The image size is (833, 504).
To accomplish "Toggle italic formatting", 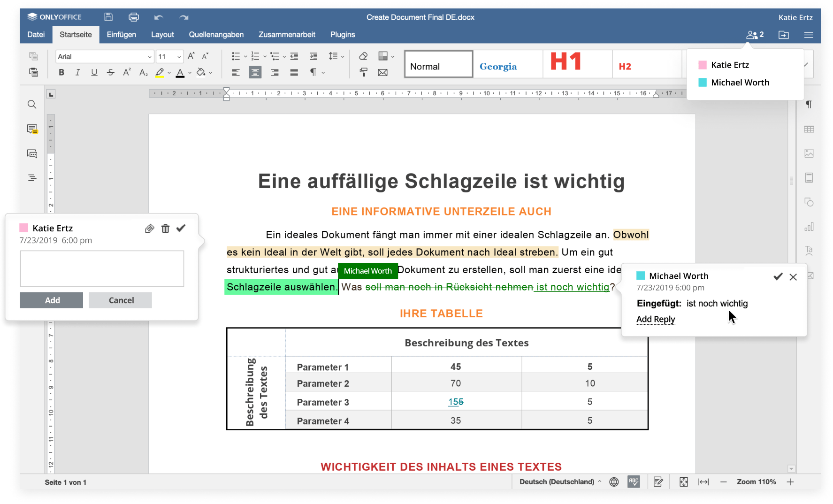I will tap(78, 72).
